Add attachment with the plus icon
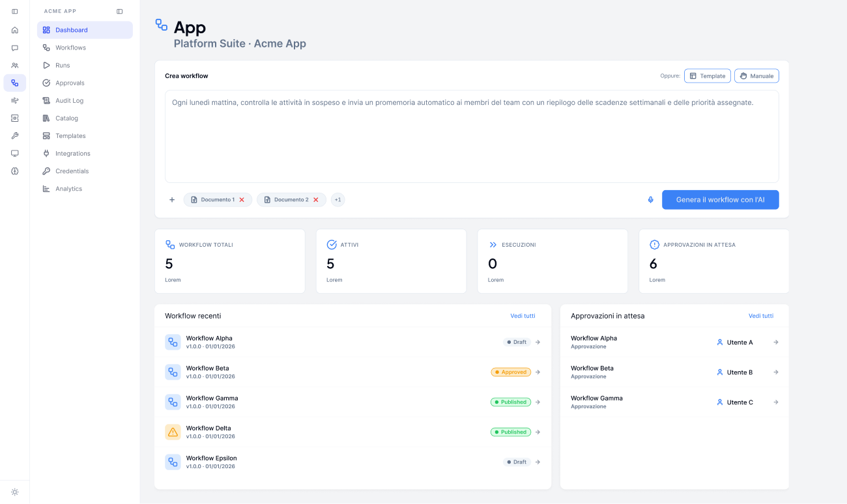The width and height of the screenshot is (847, 504). pos(172,200)
